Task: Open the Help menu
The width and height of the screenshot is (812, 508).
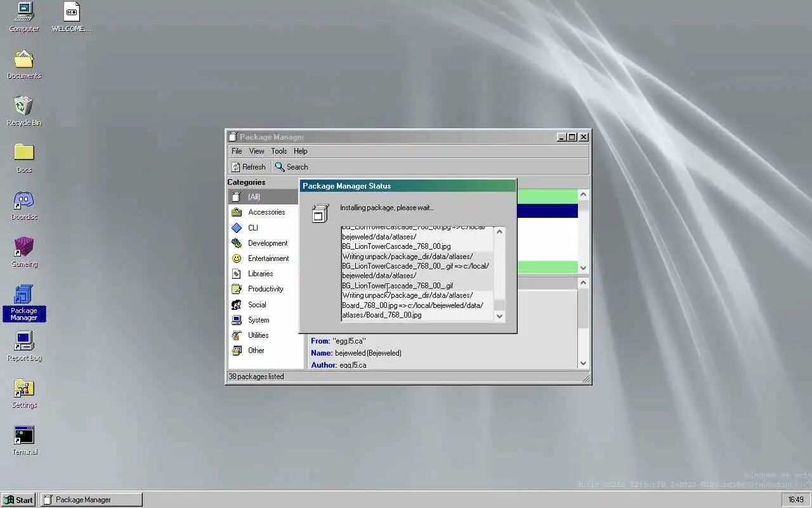Action: (301, 151)
